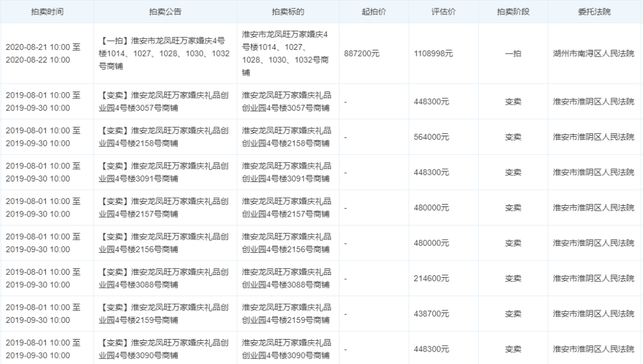Click auction subject text for 3091号商铺
Screen dimensions: 643x364
point(286,172)
